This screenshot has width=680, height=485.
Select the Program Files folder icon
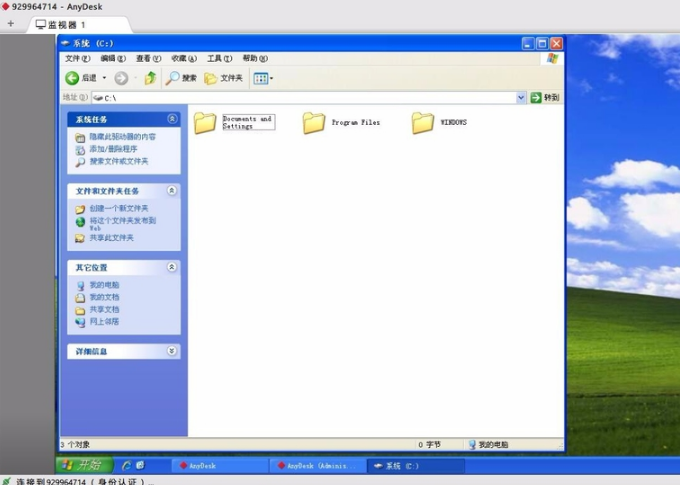(314, 123)
